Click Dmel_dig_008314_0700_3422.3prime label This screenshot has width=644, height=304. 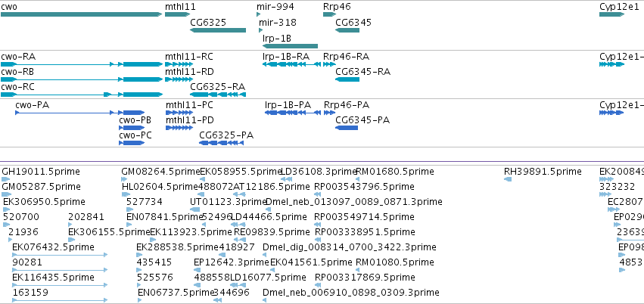pyautogui.click(x=350, y=247)
